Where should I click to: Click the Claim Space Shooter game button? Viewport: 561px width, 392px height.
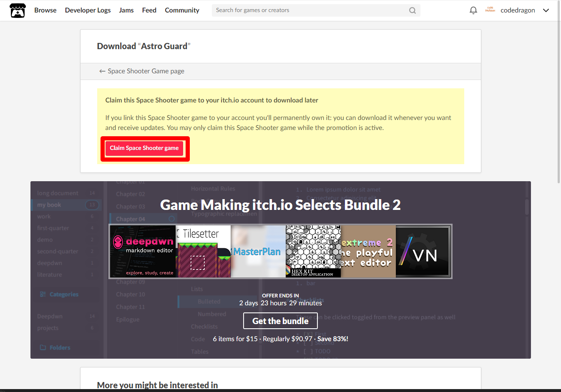tap(144, 148)
